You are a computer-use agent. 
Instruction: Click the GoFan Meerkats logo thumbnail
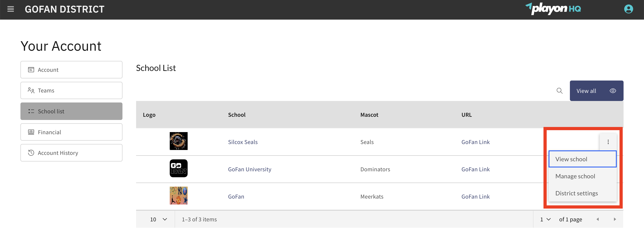click(x=178, y=196)
